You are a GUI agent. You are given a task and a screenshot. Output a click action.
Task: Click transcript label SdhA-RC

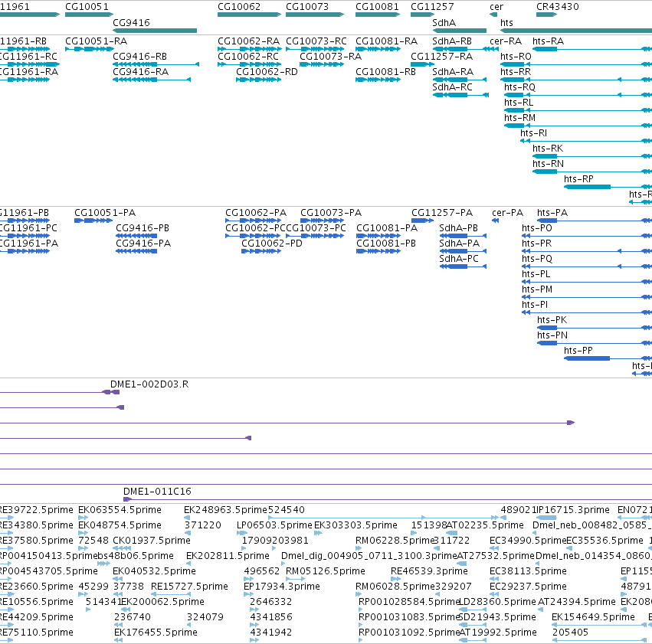452,87
